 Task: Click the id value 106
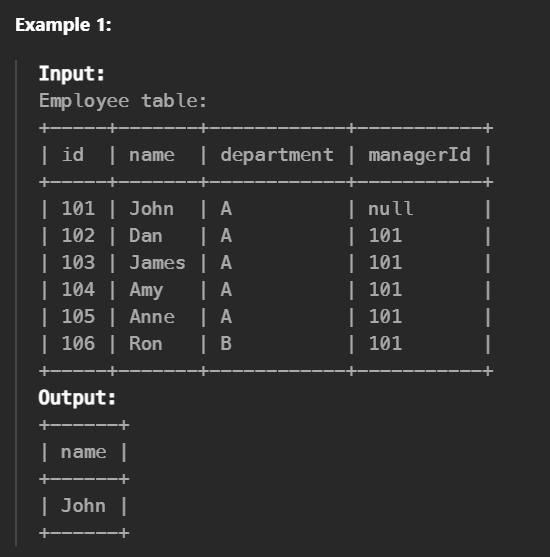(x=78, y=344)
